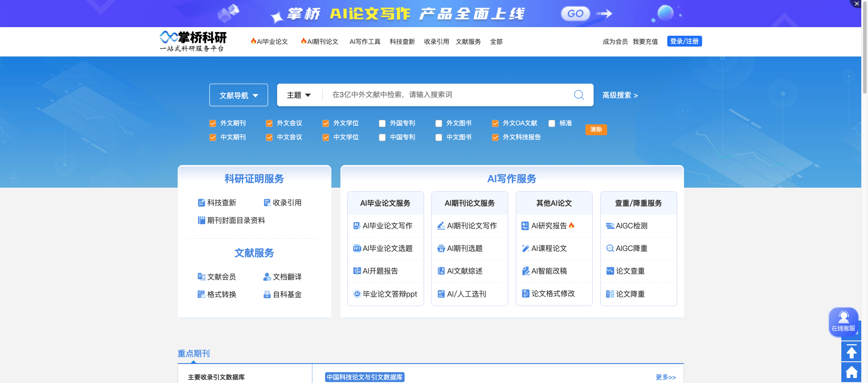Open the 收录引用 nav item
Image resolution: width=868 pixels, height=383 pixels.
[437, 42]
